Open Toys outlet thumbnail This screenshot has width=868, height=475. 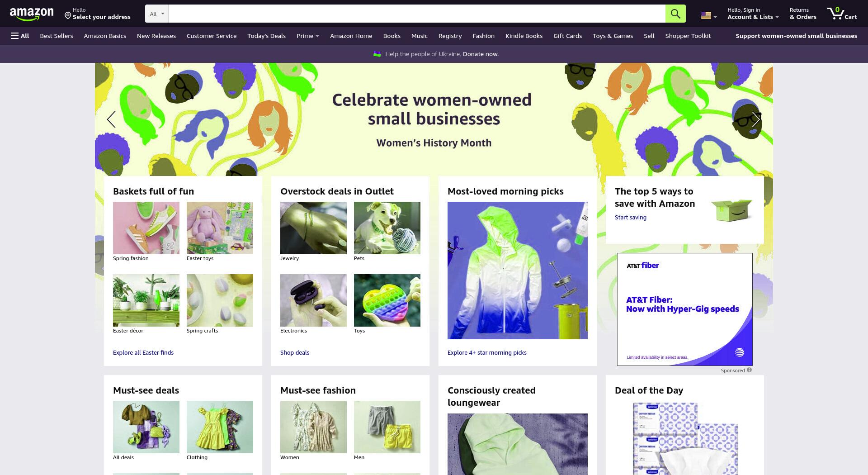point(387,300)
